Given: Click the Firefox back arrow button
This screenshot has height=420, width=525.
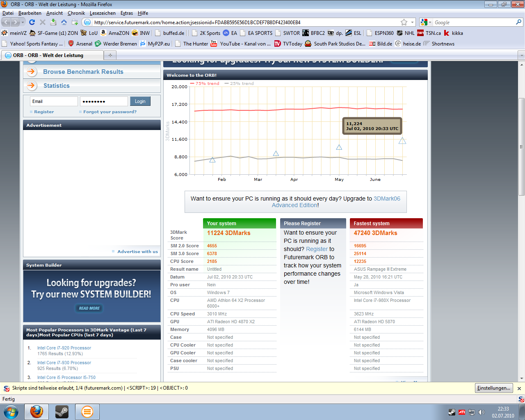Looking at the screenshot, I should click(x=6, y=22).
